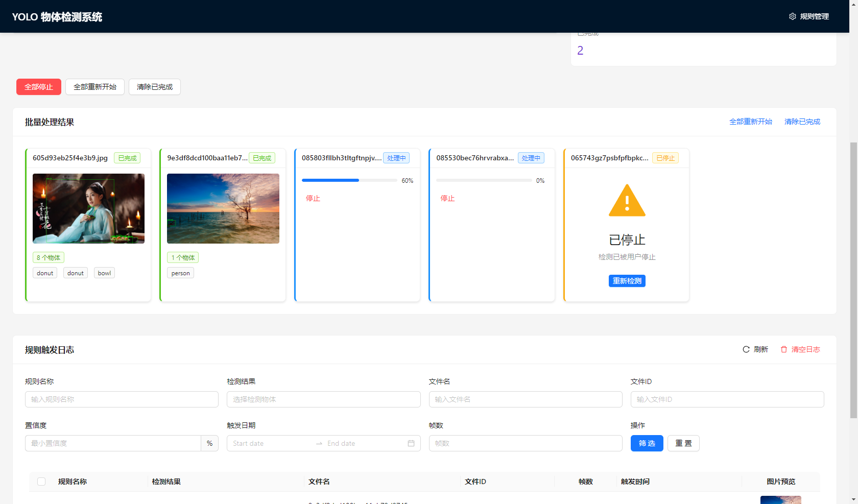
Task: Focus the 文件ID input field
Action: (727, 399)
